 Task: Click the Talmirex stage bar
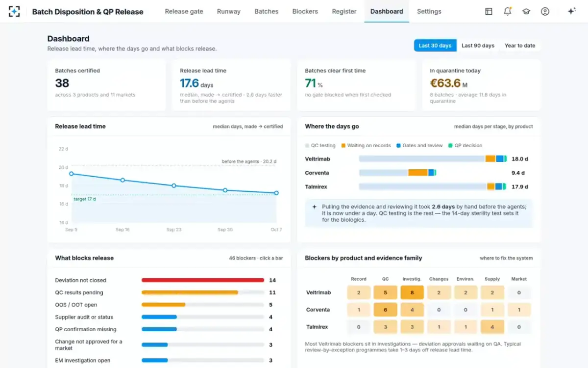433,186
